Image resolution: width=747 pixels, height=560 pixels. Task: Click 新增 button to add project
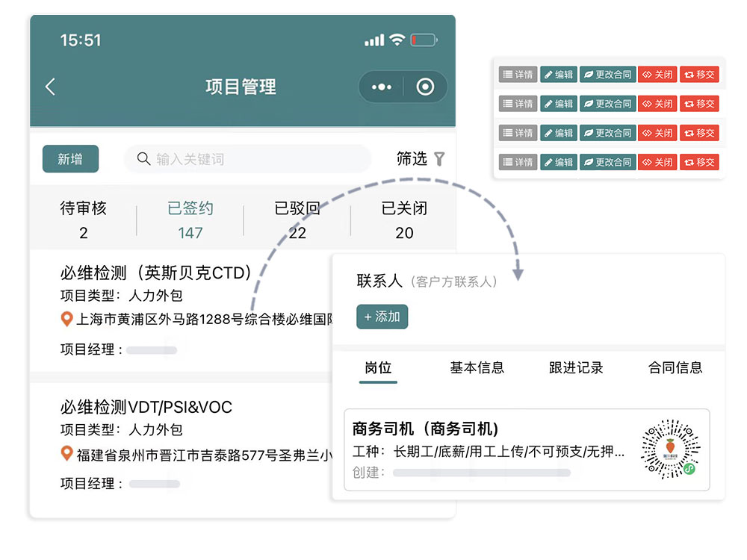tap(70, 159)
